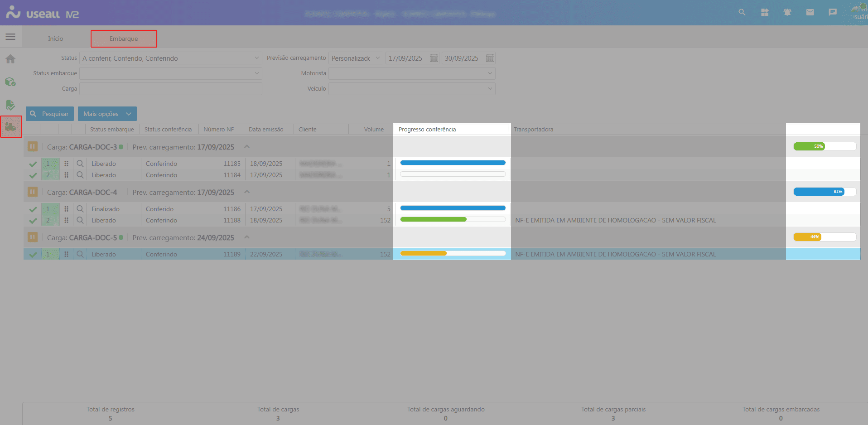Open the notifications bell in header
The width and height of the screenshot is (868, 425).
pos(787,12)
